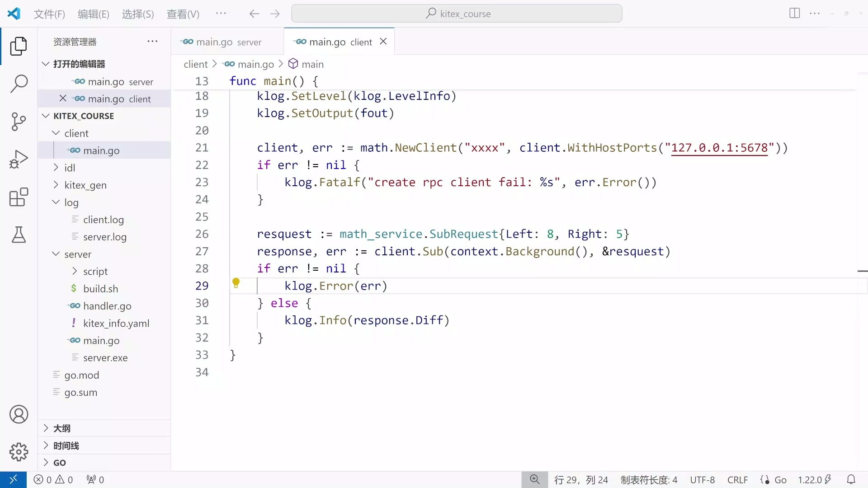The image size is (868, 488).
Task: Click the kitex_course command center search box
Action: tap(457, 14)
